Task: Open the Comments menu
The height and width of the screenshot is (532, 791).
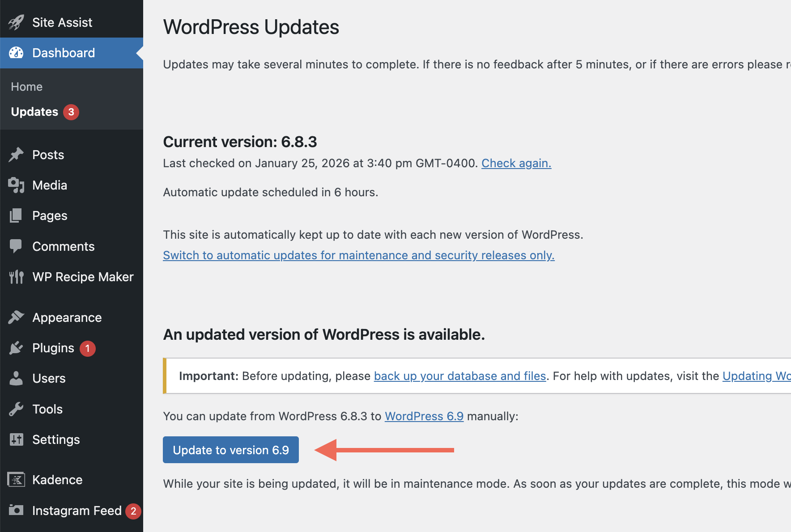Action: tap(72, 246)
